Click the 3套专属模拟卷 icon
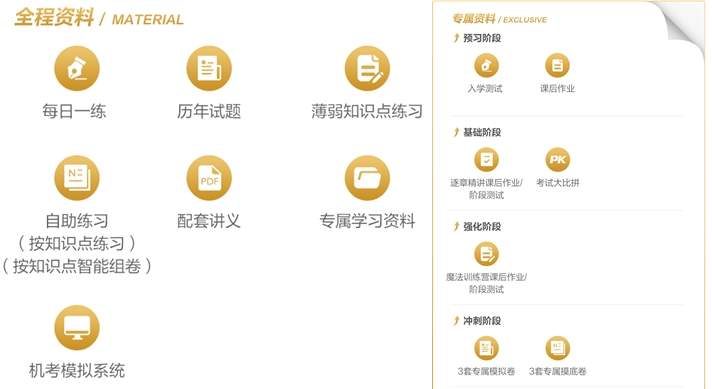 coord(486,348)
